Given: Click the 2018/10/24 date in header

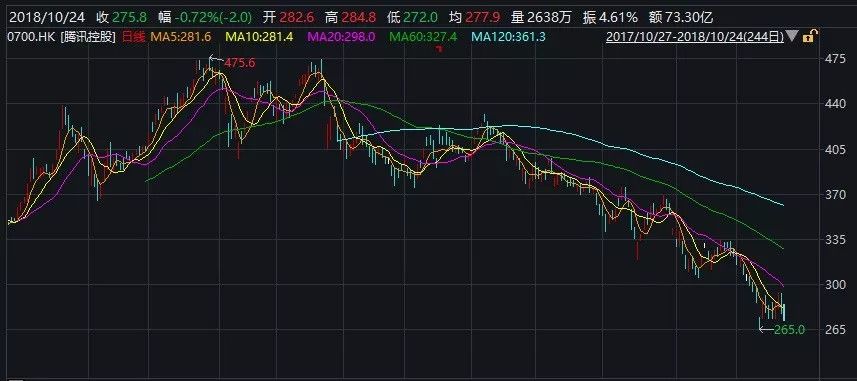Looking at the screenshot, I should click(47, 17).
